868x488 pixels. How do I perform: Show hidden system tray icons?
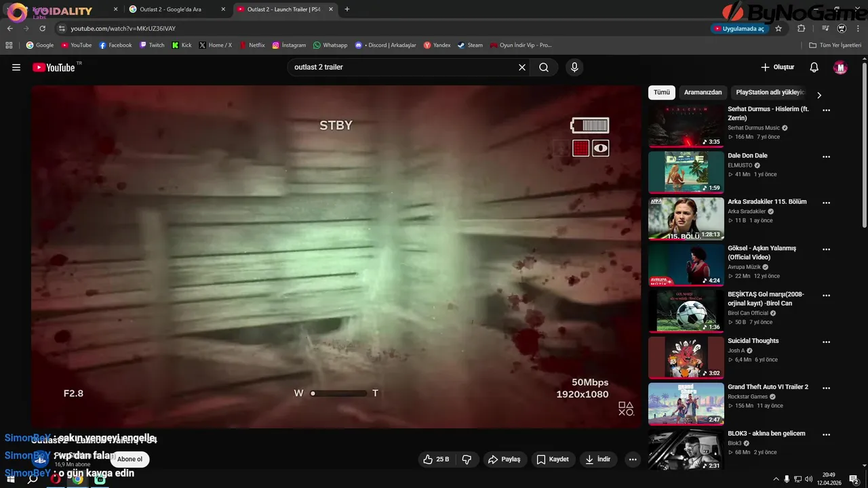(776, 479)
